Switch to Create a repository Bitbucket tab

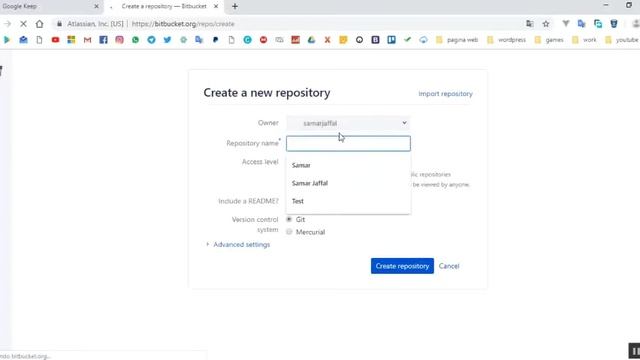pos(164,7)
